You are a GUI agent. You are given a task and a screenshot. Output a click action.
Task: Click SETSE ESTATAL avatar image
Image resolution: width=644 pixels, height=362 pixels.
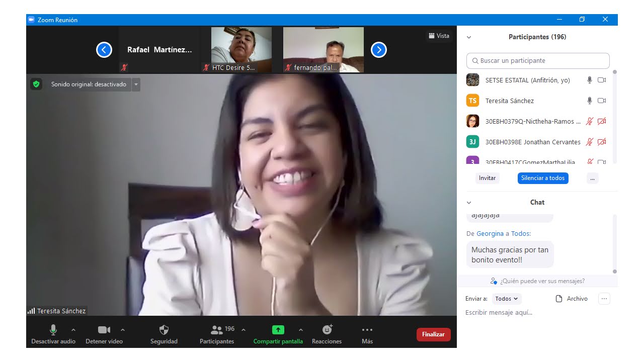pyautogui.click(x=472, y=80)
